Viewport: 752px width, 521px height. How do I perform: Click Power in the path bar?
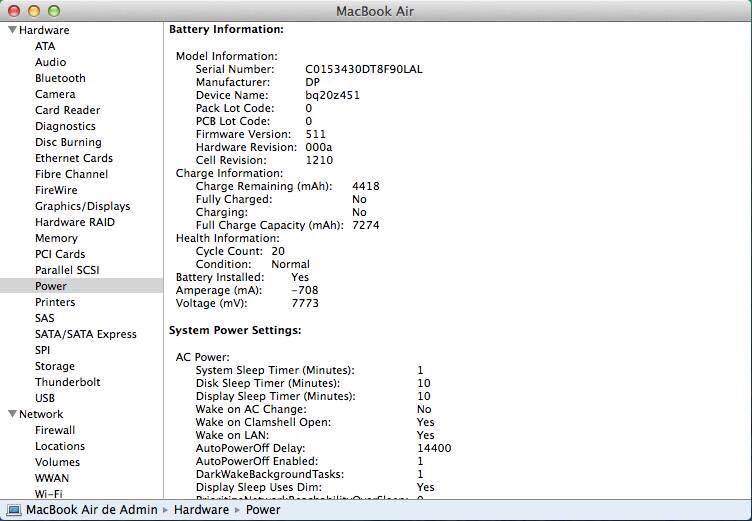tap(263, 510)
